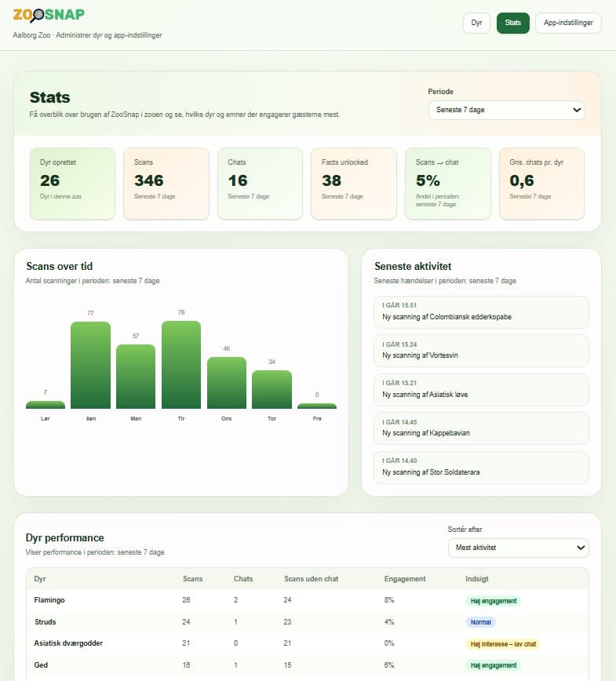This screenshot has height=681, width=616.
Task: Click the Tir bar showing 78 scans
Action: [181, 365]
